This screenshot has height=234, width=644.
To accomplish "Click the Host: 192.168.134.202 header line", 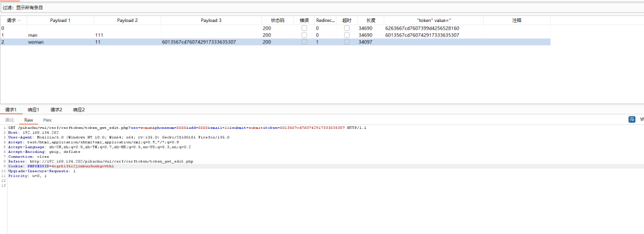I will point(33,133).
